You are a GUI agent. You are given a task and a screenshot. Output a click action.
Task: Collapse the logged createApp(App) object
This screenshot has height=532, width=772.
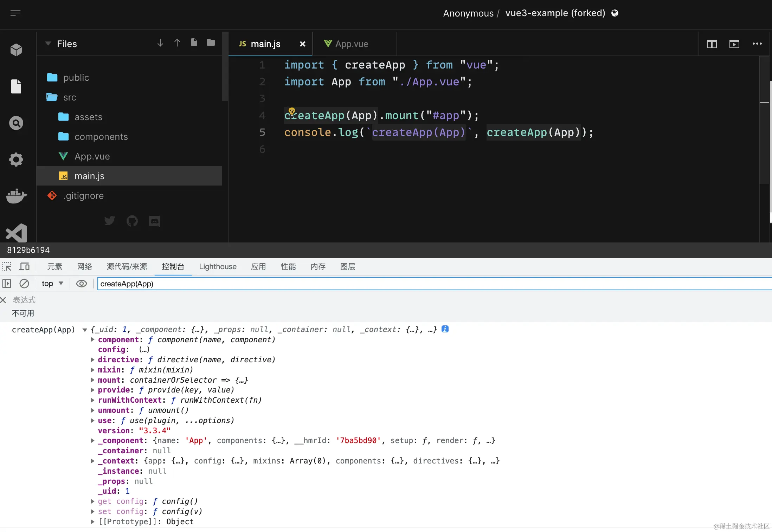click(85, 330)
